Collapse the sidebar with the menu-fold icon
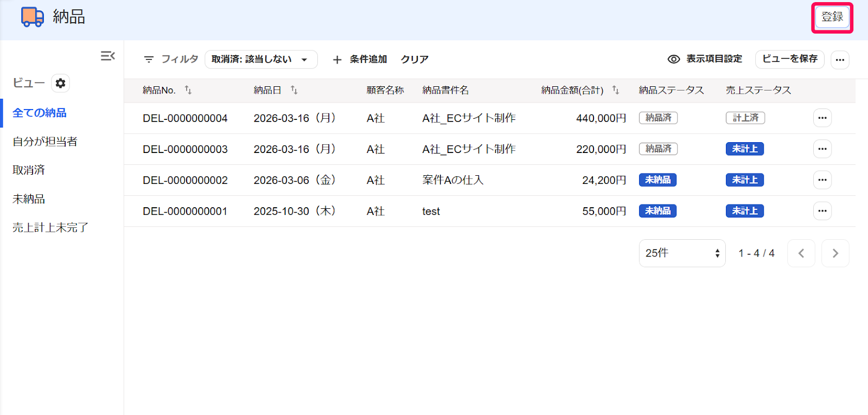868x415 pixels. pyautogui.click(x=108, y=56)
